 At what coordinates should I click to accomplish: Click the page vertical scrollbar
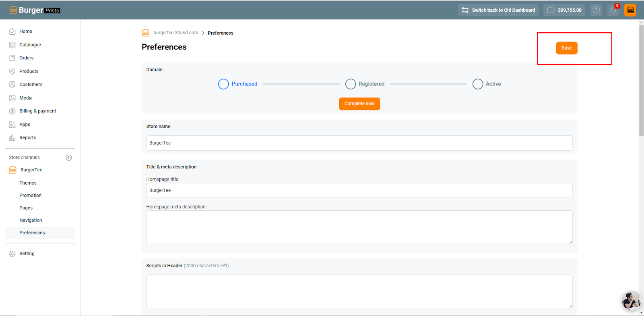(642, 81)
